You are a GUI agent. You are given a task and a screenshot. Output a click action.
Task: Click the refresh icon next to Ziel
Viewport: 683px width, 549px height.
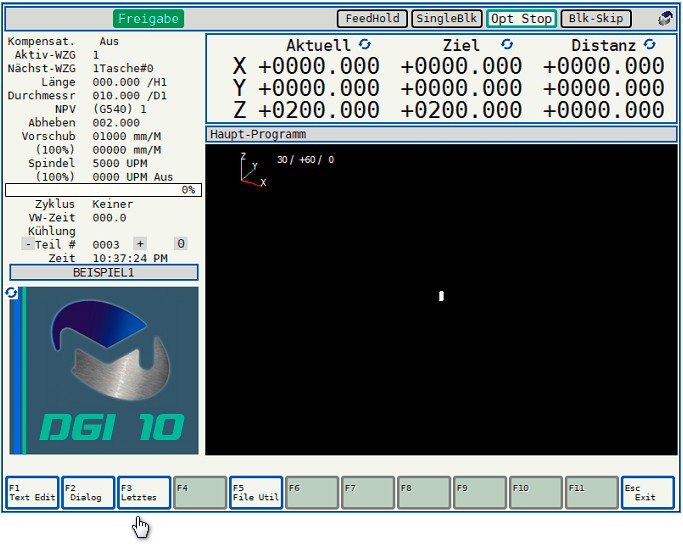click(x=507, y=44)
